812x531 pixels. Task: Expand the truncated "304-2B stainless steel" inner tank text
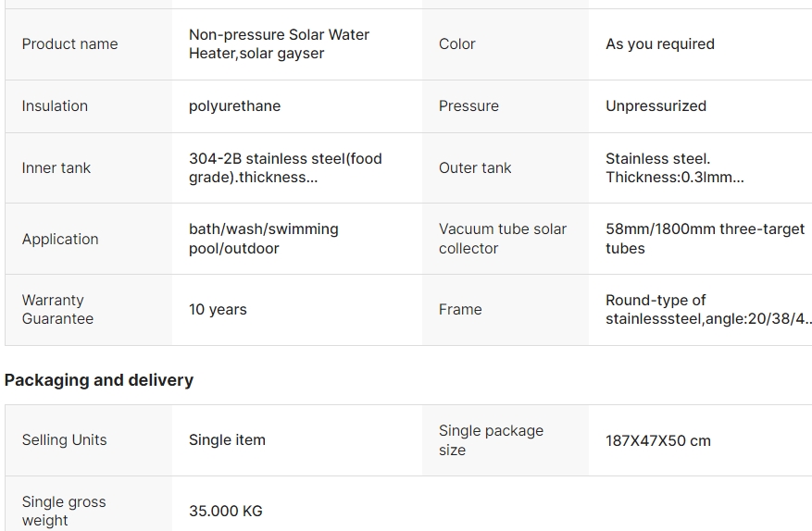[285, 168]
